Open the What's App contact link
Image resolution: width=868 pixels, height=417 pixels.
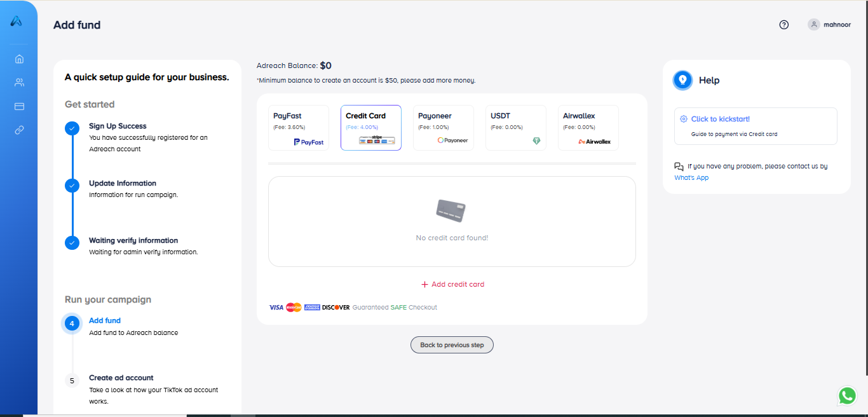tap(691, 178)
